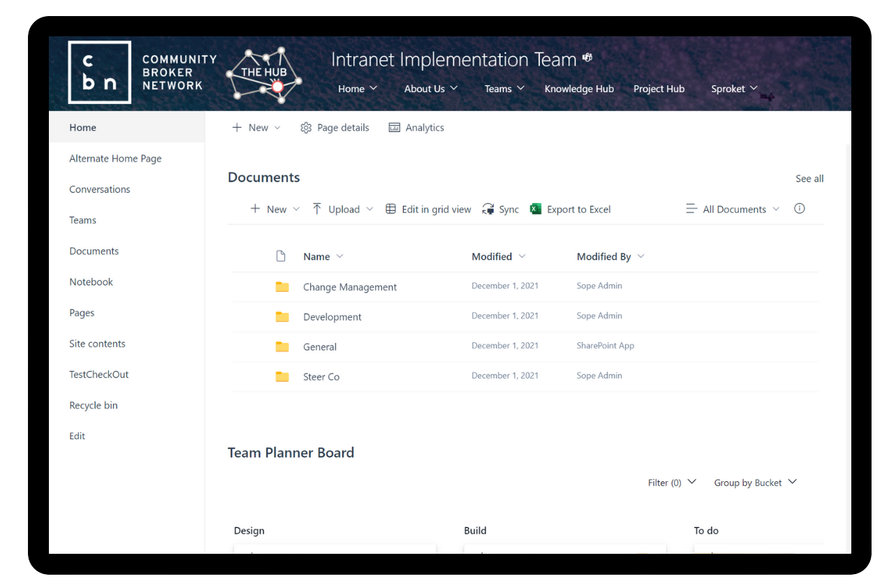Image resolution: width=896 pixels, height=588 pixels.
Task: Select Site contents in the sidebar
Action: coord(97,344)
